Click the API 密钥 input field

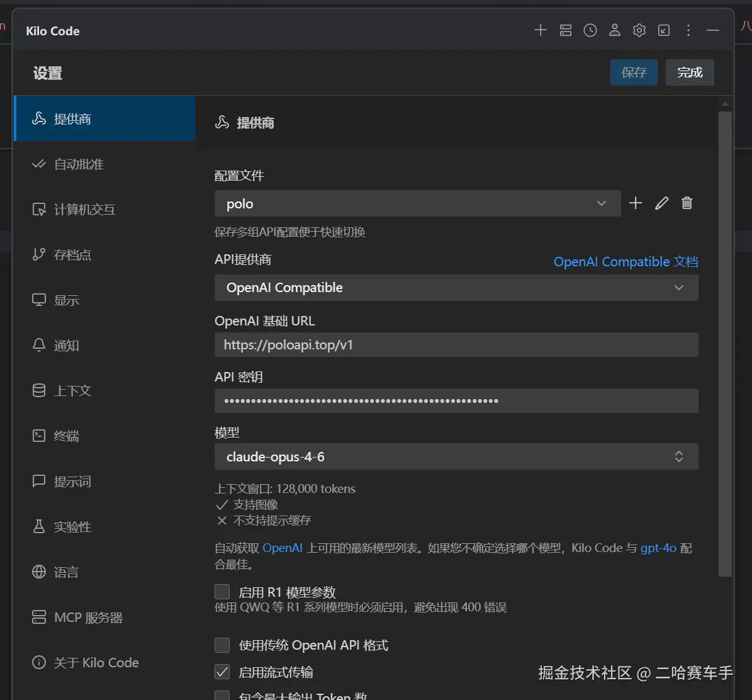[x=457, y=400]
